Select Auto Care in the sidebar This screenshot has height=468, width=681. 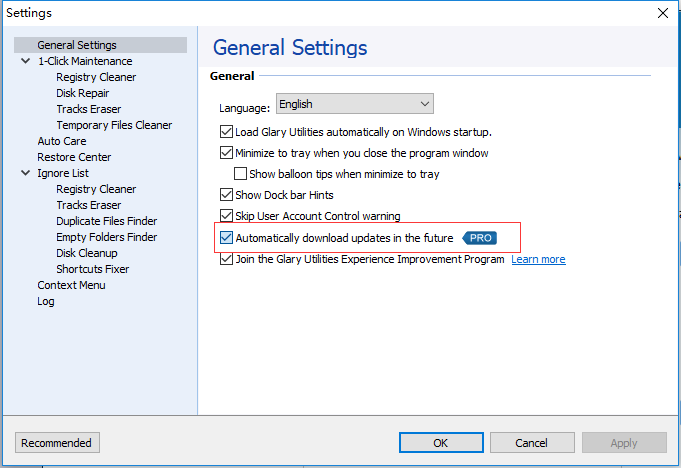[62, 141]
